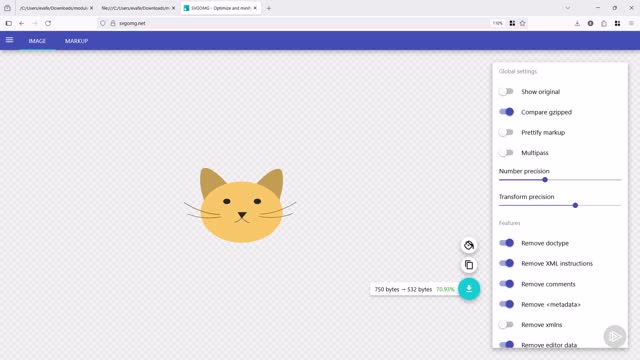640x360 pixels.
Task: Open the list all tabs dropdown
Action: (x=567, y=8)
